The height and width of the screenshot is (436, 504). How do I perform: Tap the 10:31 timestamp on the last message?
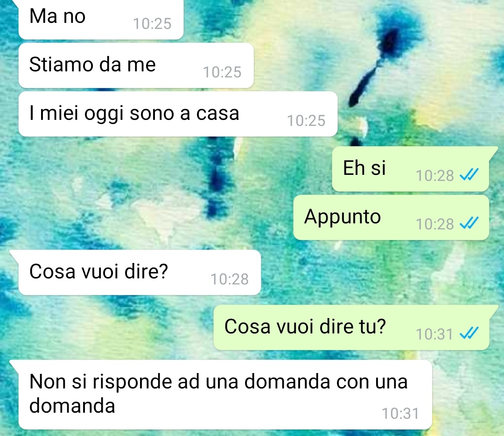[x=400, y=414]
